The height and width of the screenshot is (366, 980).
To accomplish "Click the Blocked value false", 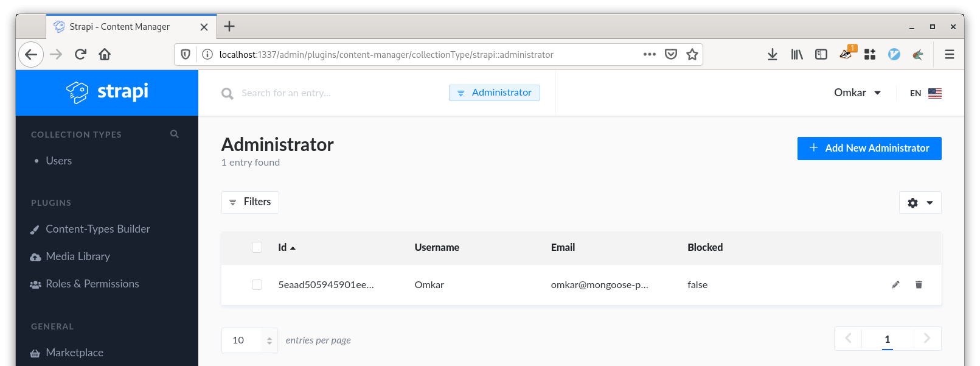I will (x=697, y=285).
